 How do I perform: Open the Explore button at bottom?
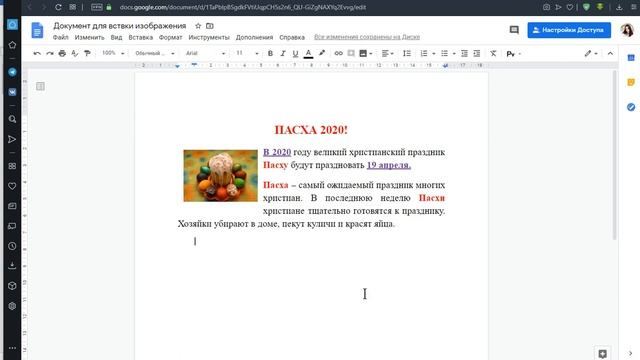tap(602, 353)
